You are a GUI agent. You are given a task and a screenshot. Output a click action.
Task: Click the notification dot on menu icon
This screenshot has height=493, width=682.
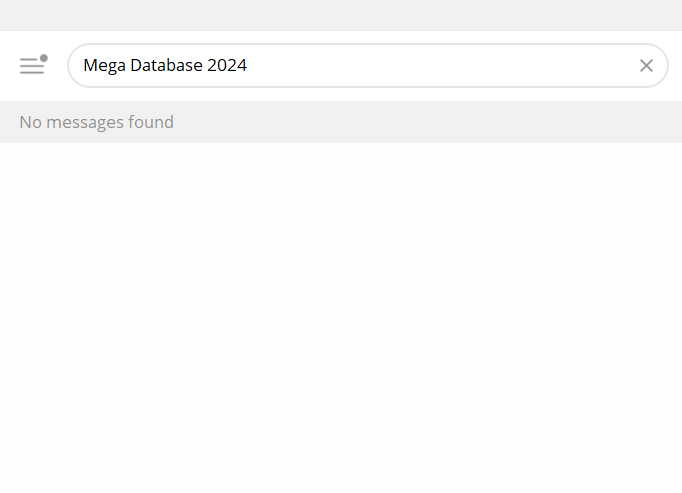click(44, 58)
